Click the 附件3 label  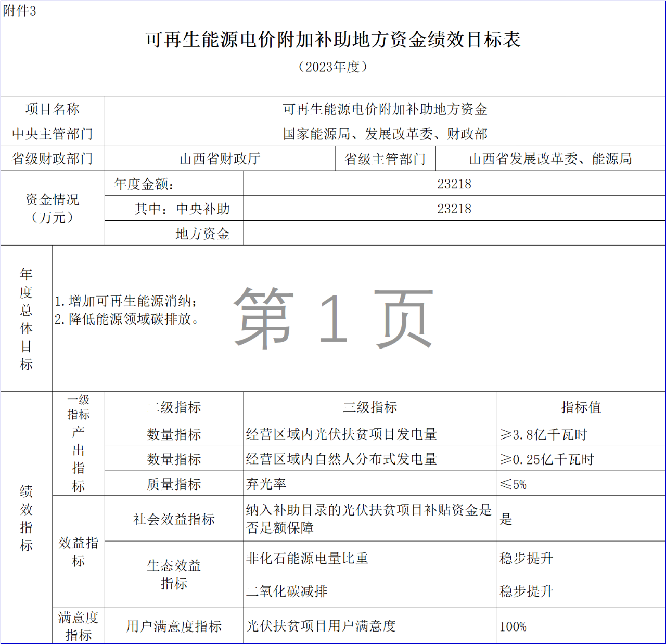tap(19, 11)
